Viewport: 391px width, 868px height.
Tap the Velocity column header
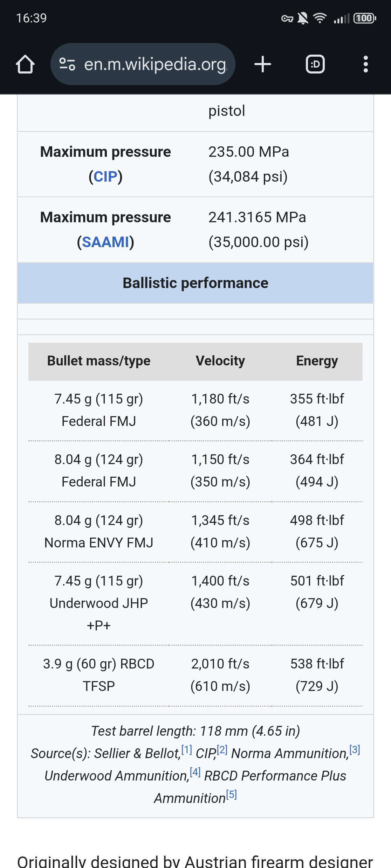point(220,361)
